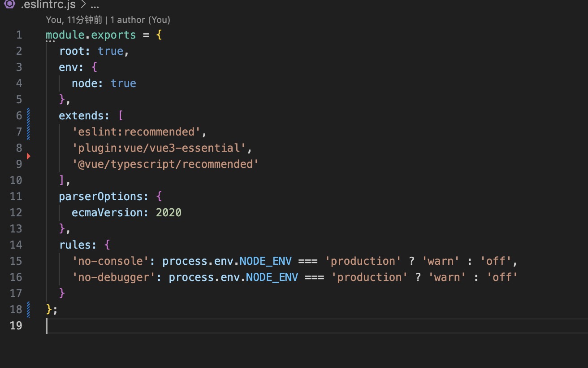This screenshot has width=588, height=368.
Task: Click the '@vue/typescript/recommended' string
Action: [x=165, y=164]
